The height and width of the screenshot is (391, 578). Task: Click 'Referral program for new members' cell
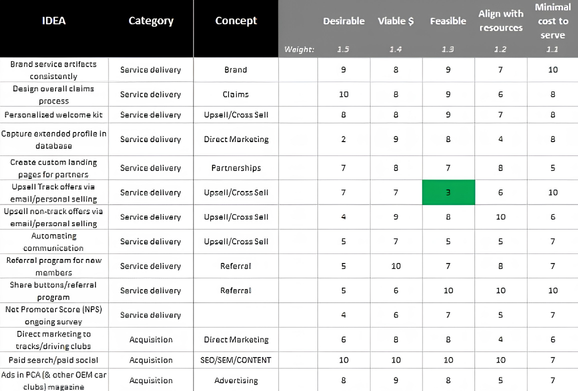point(54,266)
